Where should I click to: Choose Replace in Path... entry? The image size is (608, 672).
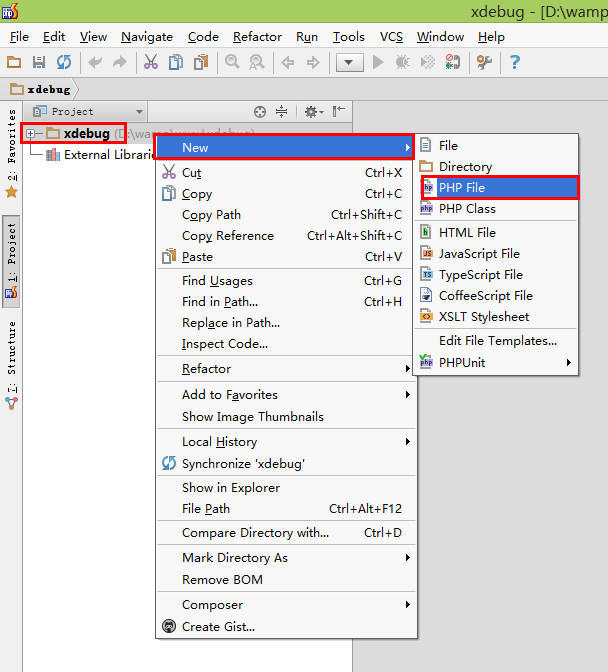pos(286,323)
